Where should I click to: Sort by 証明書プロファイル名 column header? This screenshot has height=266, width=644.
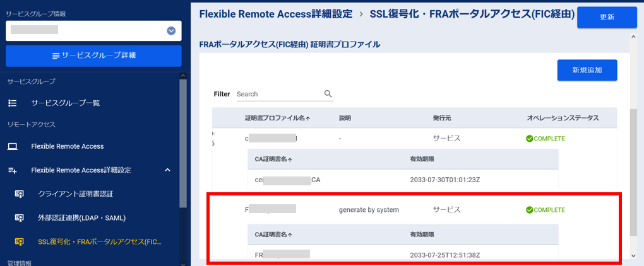coord(277,118)
